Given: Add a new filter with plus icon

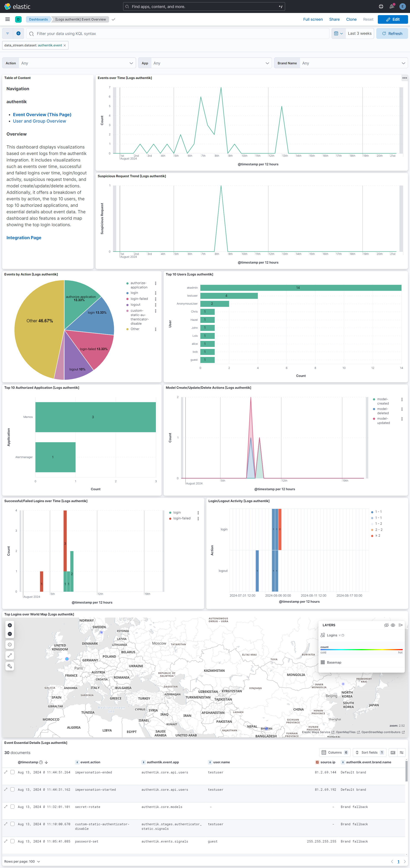Looking at the screenshot, I should 19,33.
